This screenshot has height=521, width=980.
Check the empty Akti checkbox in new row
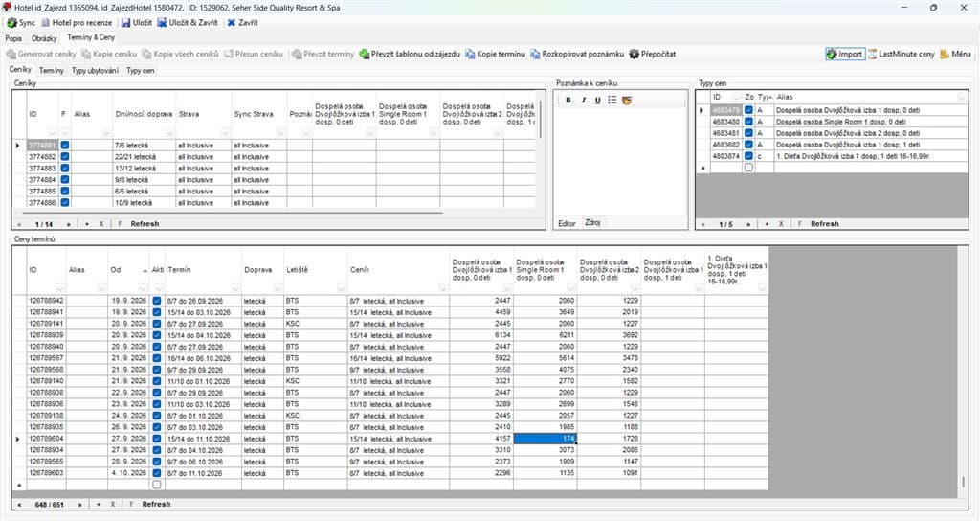[156, 485]
